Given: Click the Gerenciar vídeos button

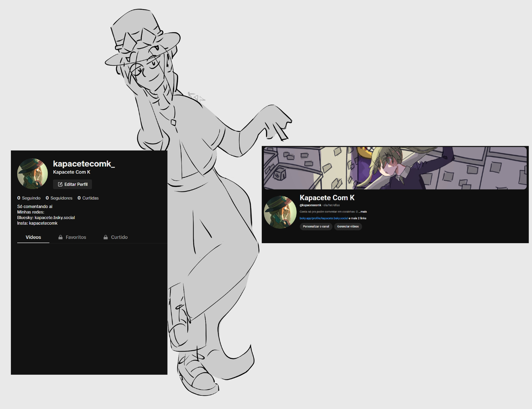Looking at the screenshot, I should [x=348, y=226].
